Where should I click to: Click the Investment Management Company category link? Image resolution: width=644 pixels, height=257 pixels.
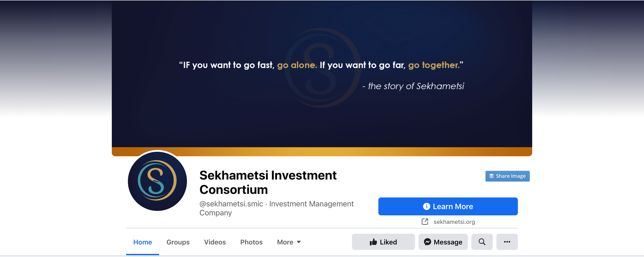(x=311, y=204)
